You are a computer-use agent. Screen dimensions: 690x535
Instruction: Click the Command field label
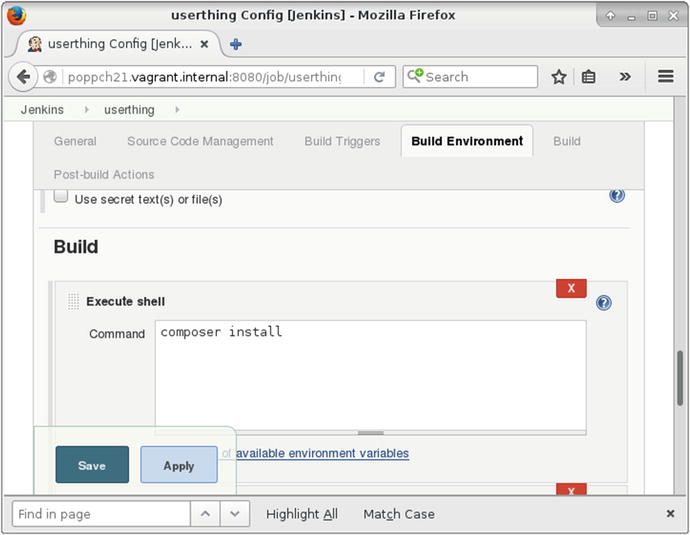coord(117,334)
